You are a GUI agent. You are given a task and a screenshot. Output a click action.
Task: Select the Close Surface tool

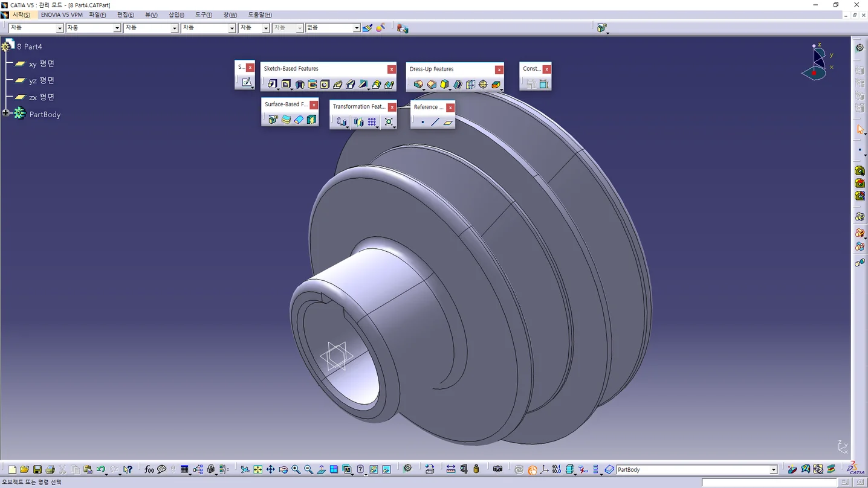[299, 120]
